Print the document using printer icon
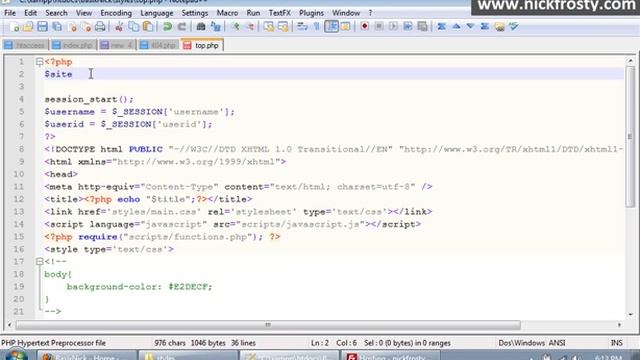 coord(100,27)
